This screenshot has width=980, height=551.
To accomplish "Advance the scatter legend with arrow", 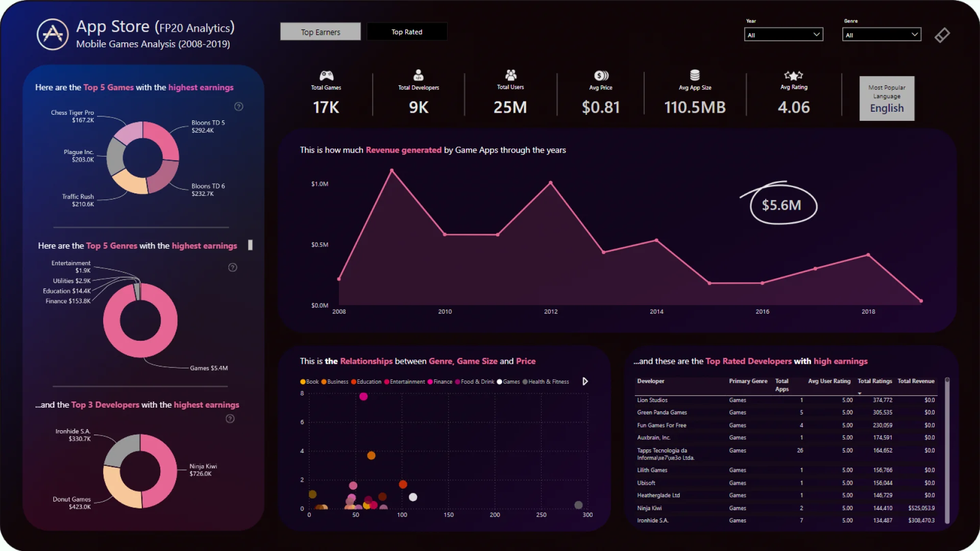I will click(585, 382).
